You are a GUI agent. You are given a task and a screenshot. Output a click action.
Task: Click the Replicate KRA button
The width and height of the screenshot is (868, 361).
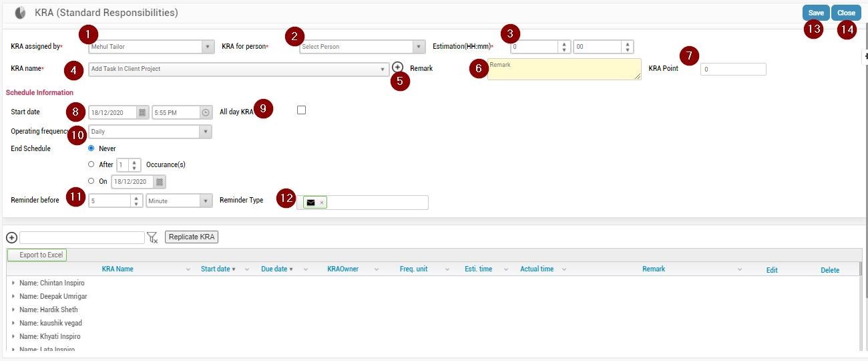[192, 237]
